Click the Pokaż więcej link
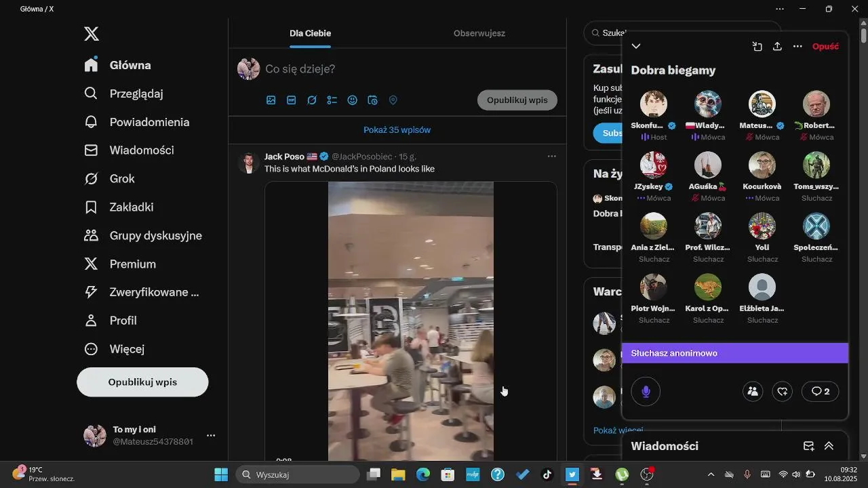This screenshot has width=868, height=488. click(x=618, y=430)
